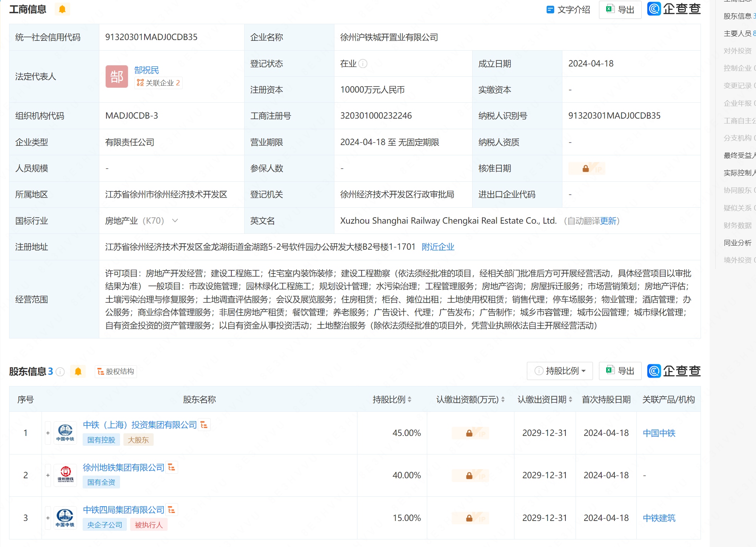Screen dimensions: 756x547
Task: Open the 关联企业 2 tag
Action: [159, 83]
